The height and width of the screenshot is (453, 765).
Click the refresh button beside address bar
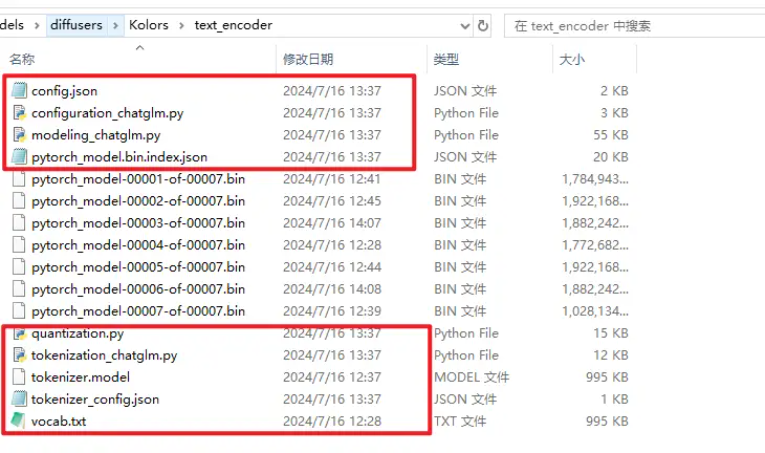tap(484, 26)
